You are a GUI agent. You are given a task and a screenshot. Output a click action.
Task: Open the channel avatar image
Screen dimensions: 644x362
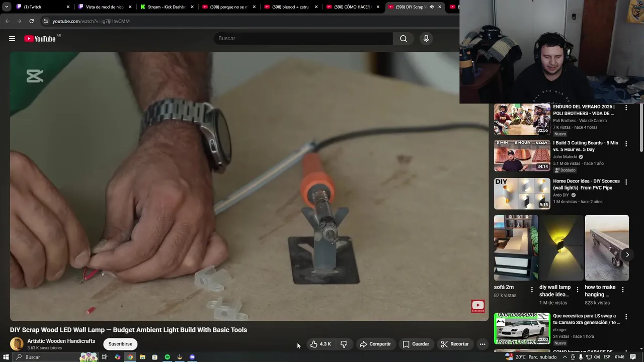pyautogui.click(x=17, y=344)
